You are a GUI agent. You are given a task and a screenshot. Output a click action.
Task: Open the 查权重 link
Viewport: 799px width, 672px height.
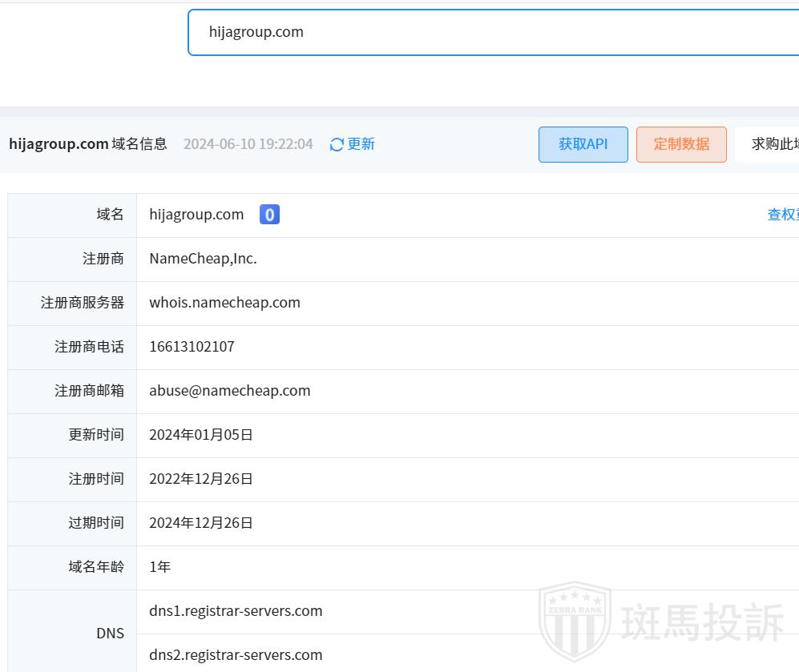[782, 215]
